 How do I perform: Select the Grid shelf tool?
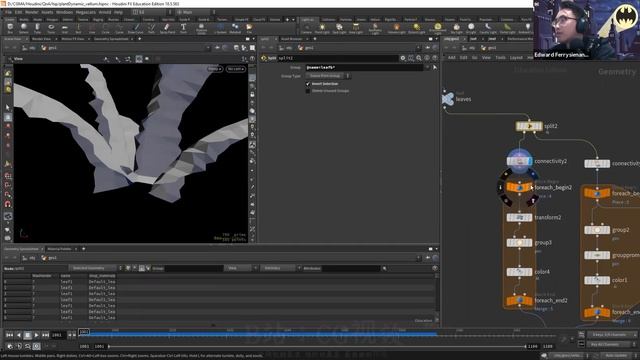point(64,28)
